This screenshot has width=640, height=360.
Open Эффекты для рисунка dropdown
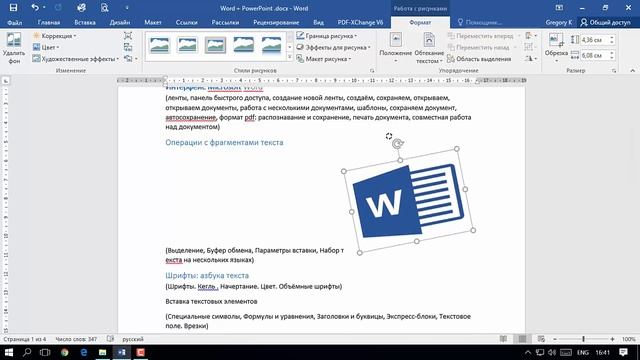pyautogui.click(x=333, y=47)
